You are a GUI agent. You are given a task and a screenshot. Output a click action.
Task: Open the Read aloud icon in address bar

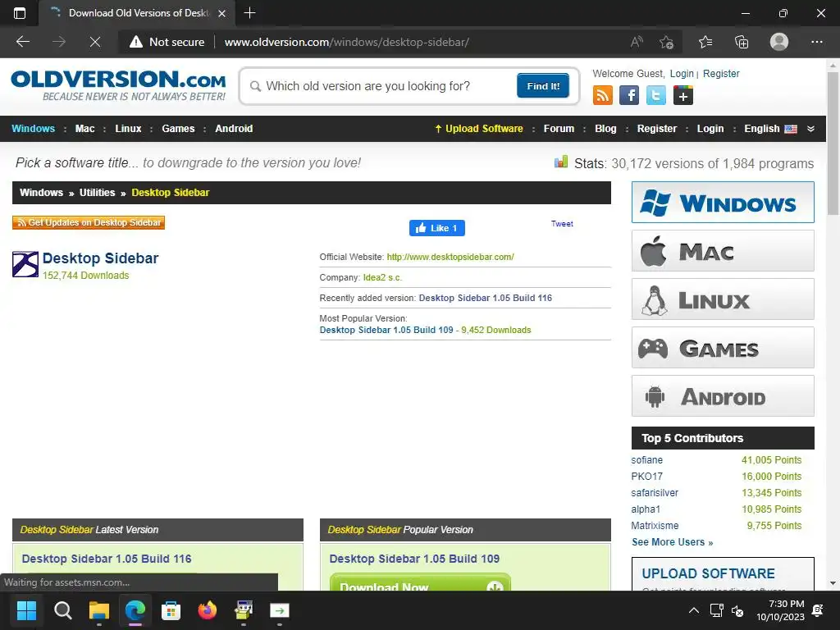(637, 42)
